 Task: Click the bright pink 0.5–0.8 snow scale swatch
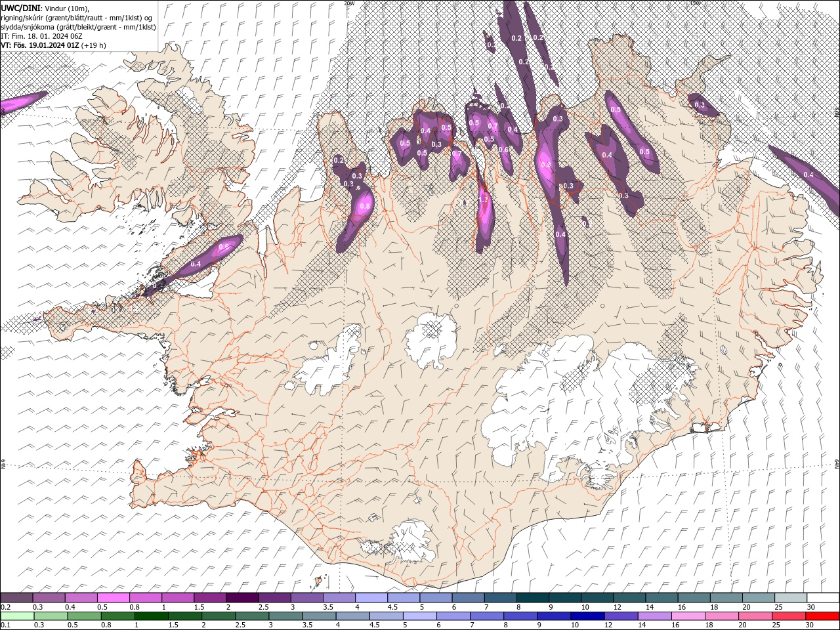coord(114,598)
